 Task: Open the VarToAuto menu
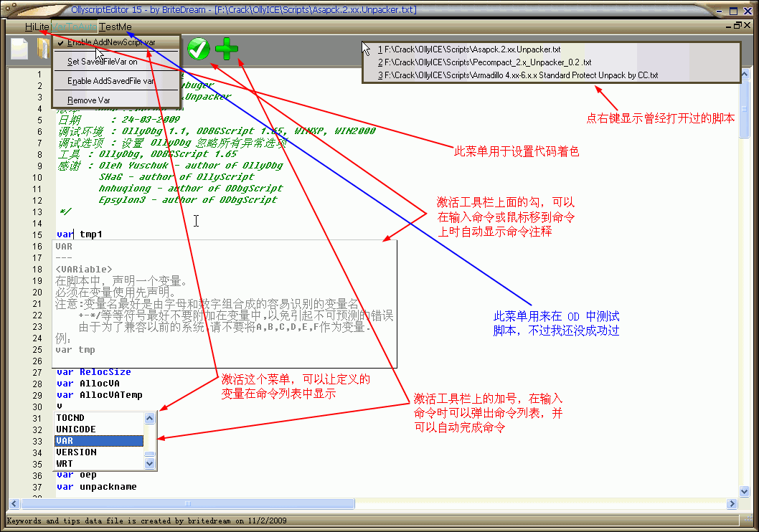pos(74,27)
